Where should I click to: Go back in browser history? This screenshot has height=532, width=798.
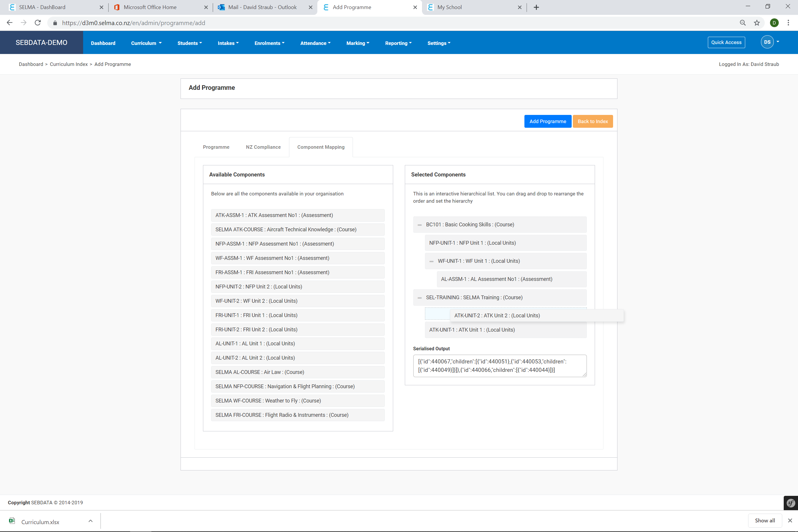pos(10,23)
